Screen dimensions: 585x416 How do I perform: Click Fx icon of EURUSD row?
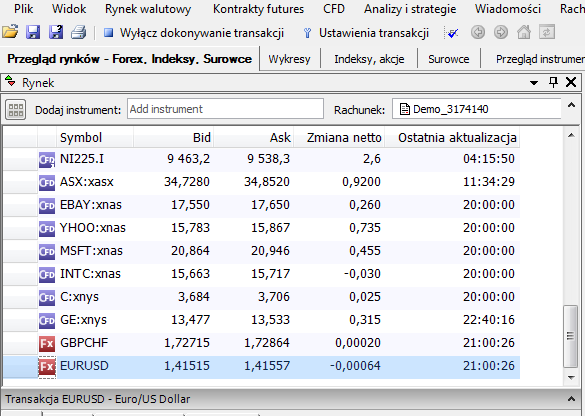pos(47,367)
